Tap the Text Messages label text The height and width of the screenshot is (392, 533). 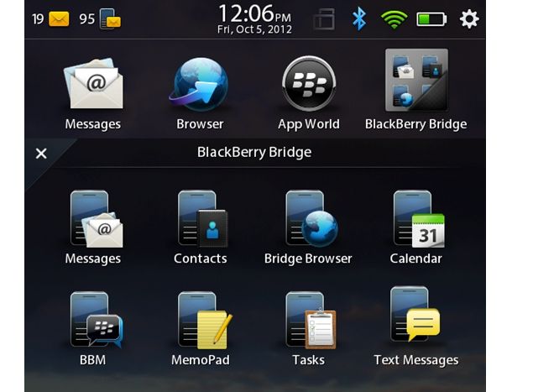click(x=416, y=360)
